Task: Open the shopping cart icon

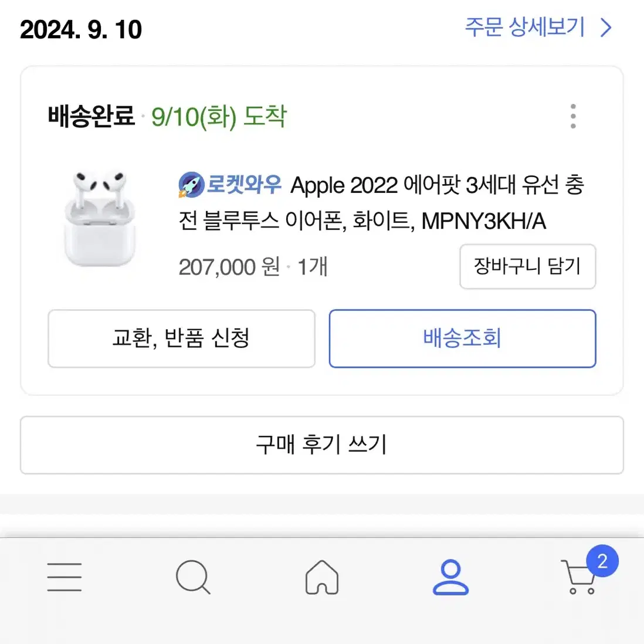Action: point(579,577)
